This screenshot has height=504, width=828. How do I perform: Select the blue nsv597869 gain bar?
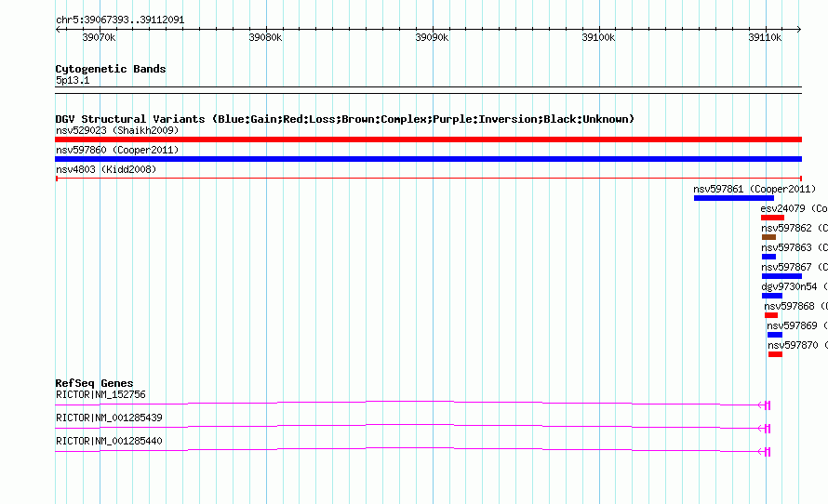(775, 335)
